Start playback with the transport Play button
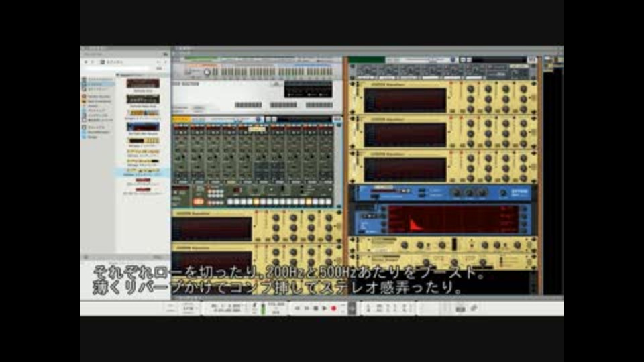This screenshot has height=362, width=644. (x=325, y=308)
